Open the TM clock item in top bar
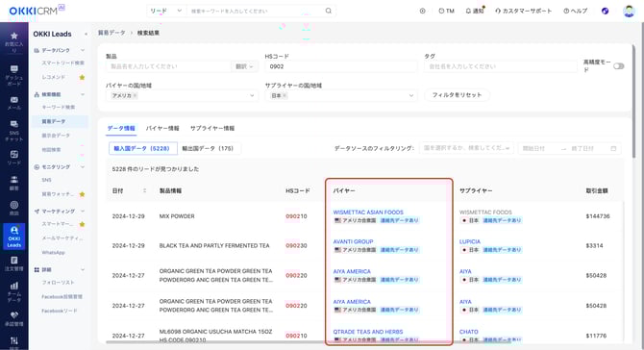This screenshot has width=644, height=350. (x=446, y=12)
